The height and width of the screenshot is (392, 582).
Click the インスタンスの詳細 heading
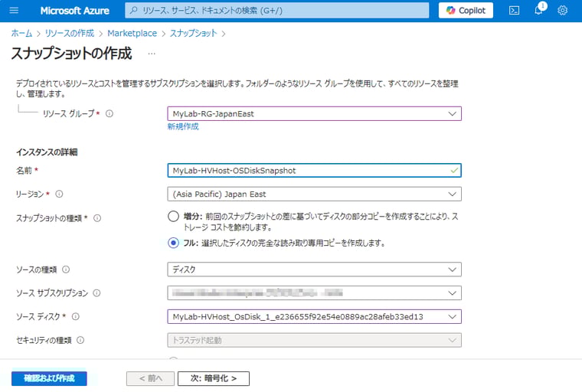(47, 152)
